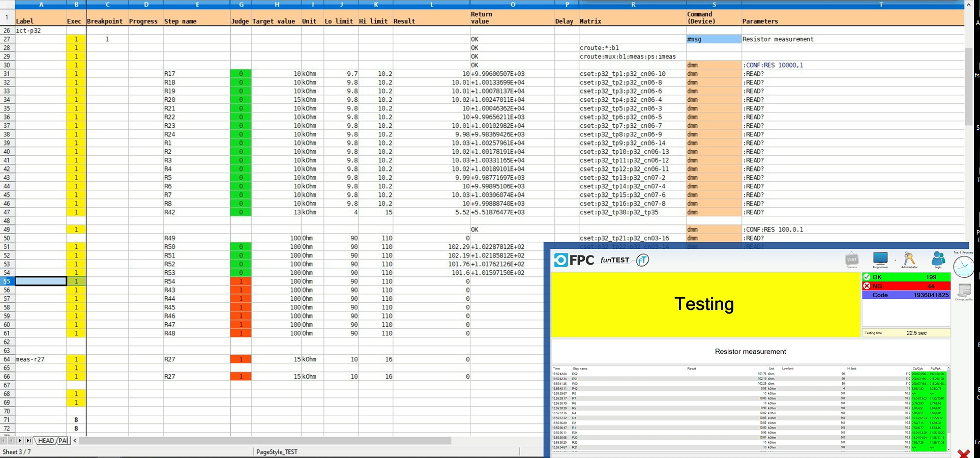
Task: Click the R8 row in funTEST results list
Action: 749,393
